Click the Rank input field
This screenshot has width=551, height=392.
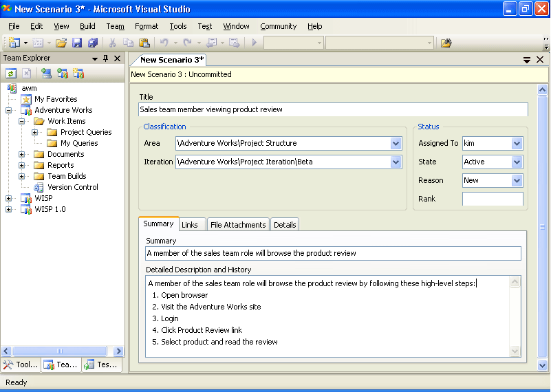tap(493, 199)
